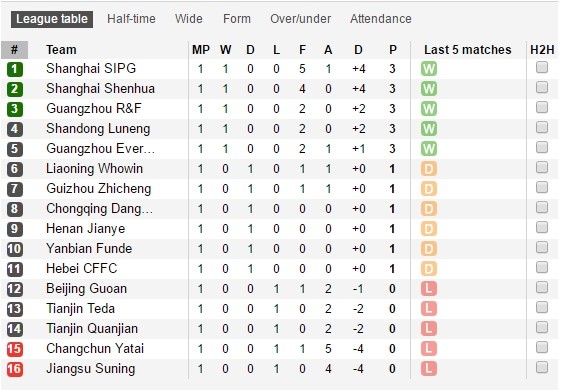The height and width of the screenshot is (390, 564).
Task: Tick the H2H checkbox for Guizhou Zhicheng
Action: [542, 187]
